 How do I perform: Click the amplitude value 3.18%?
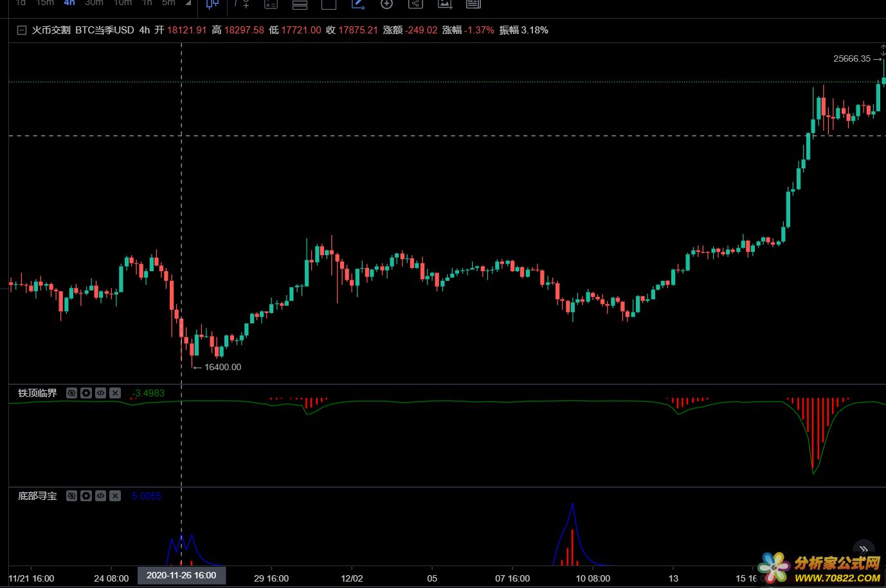tap(534, 30)
